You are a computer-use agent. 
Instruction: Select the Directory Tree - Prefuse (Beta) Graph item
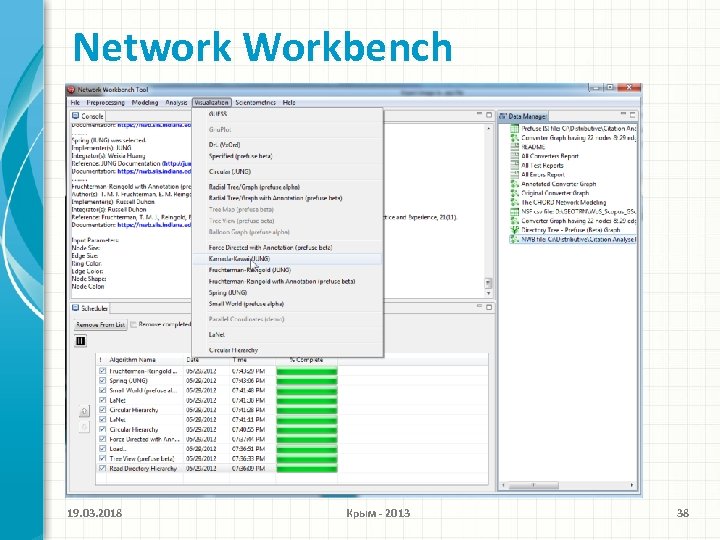point(571,230)
